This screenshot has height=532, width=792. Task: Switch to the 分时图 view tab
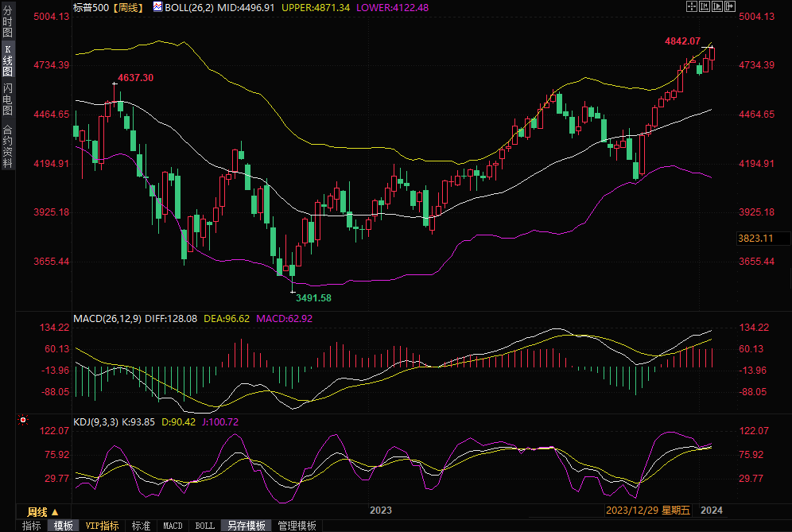click(7, 23)
